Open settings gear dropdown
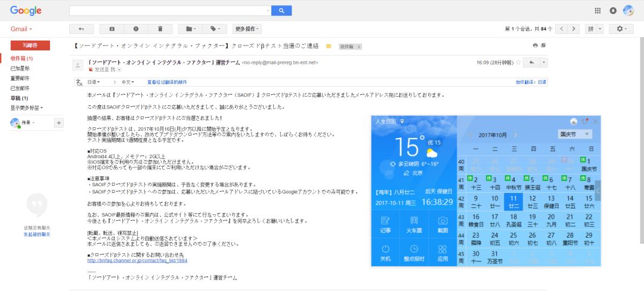This screenshot has height=292, width=644. [x=621, y=29]
